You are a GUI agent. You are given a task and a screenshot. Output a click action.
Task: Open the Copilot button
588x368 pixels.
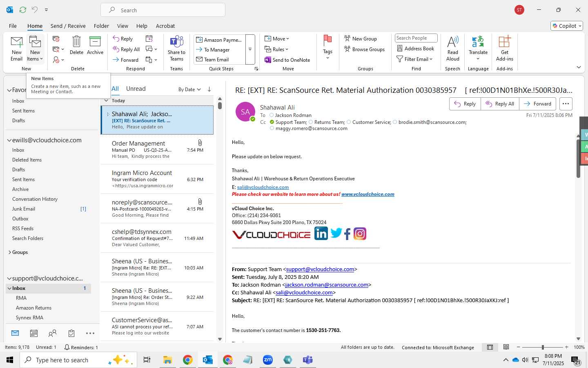point(567,26)
